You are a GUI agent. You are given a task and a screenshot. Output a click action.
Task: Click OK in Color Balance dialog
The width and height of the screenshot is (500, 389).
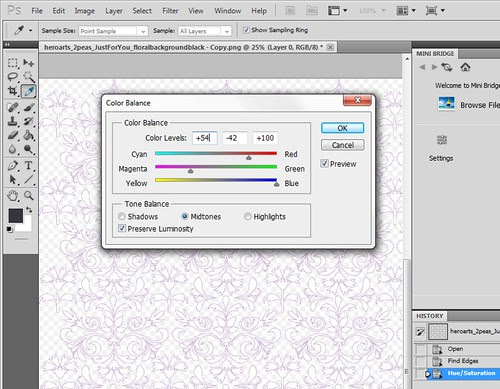[342, 128]
